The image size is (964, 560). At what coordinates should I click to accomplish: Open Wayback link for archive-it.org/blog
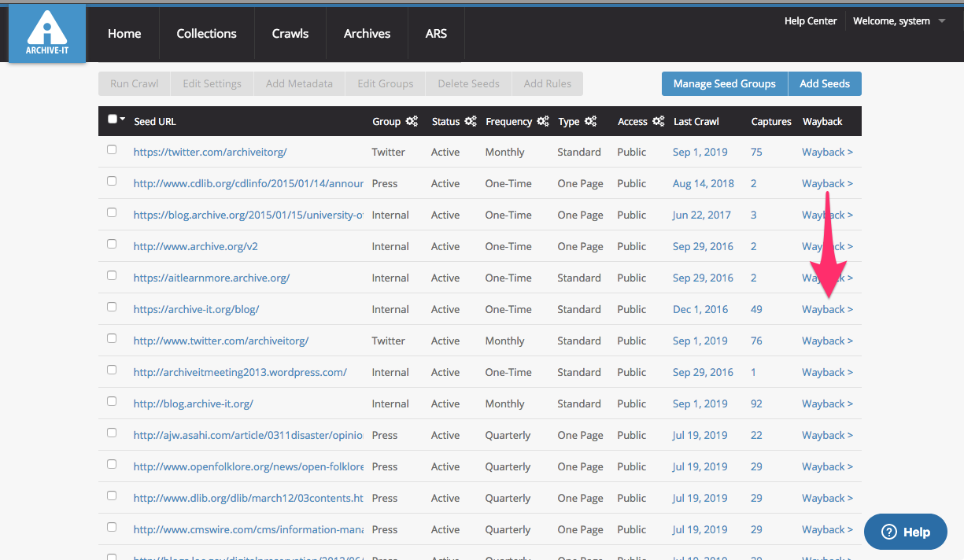[x=827, y=309]
